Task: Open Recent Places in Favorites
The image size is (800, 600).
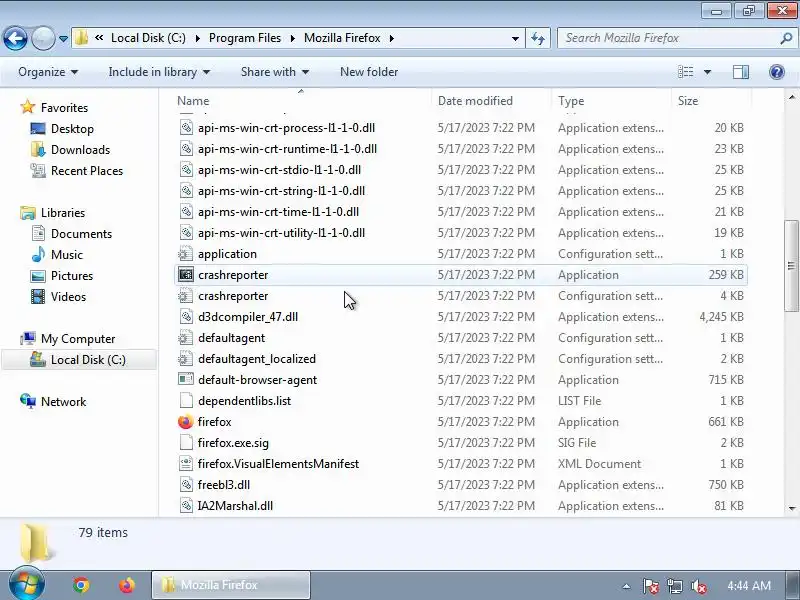Action: [87, 170]
